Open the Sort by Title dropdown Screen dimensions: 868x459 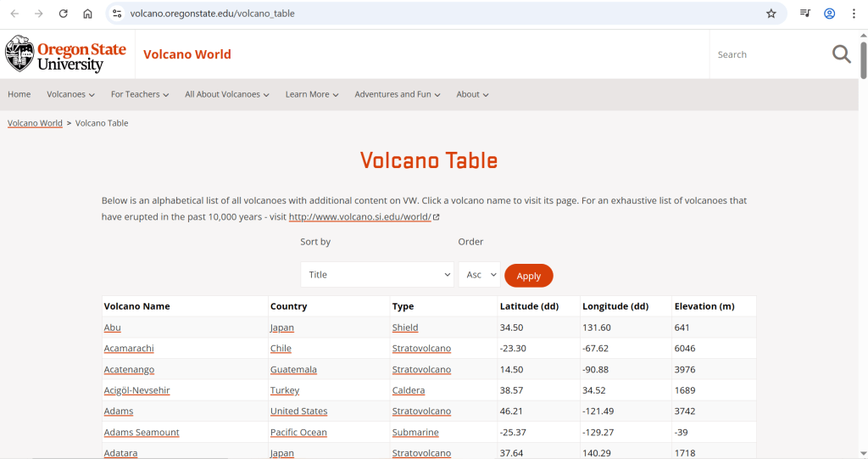coord(377,275)
